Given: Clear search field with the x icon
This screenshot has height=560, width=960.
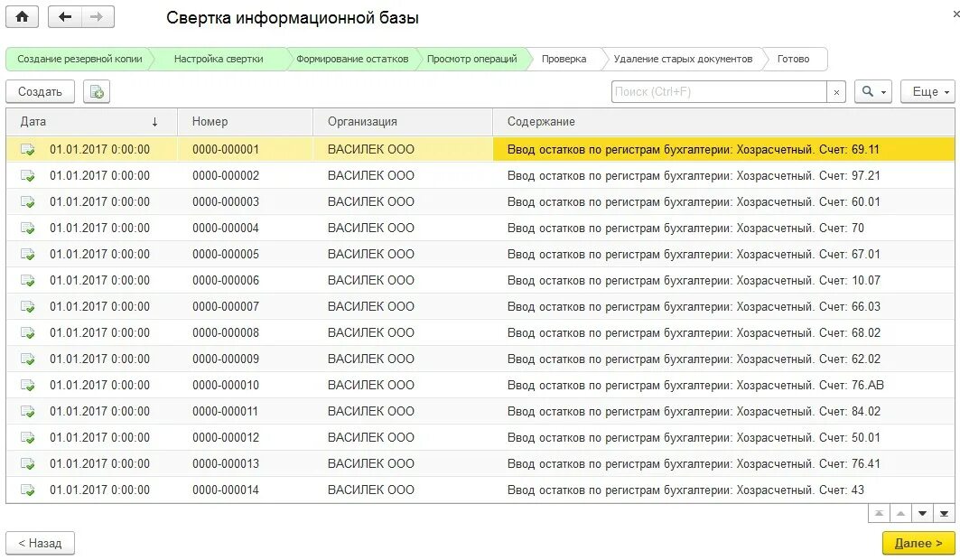Looking at the screenshot, I should click(x=836, y=92).
